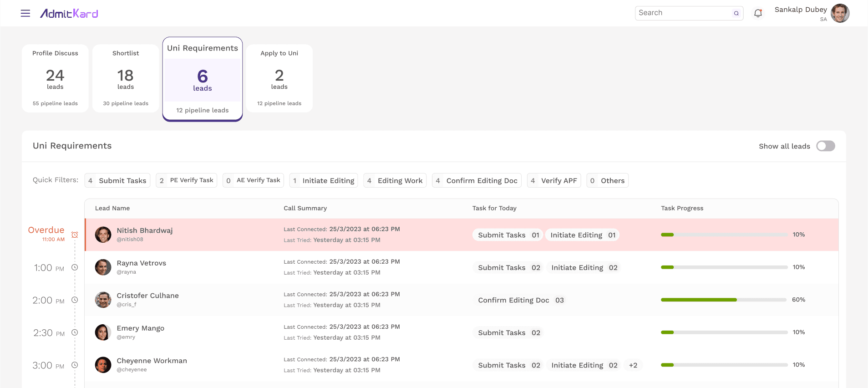Click Rayna Vetrovs' avatar
The height and width of the screenshot is (388, 868).
(103, 267)
